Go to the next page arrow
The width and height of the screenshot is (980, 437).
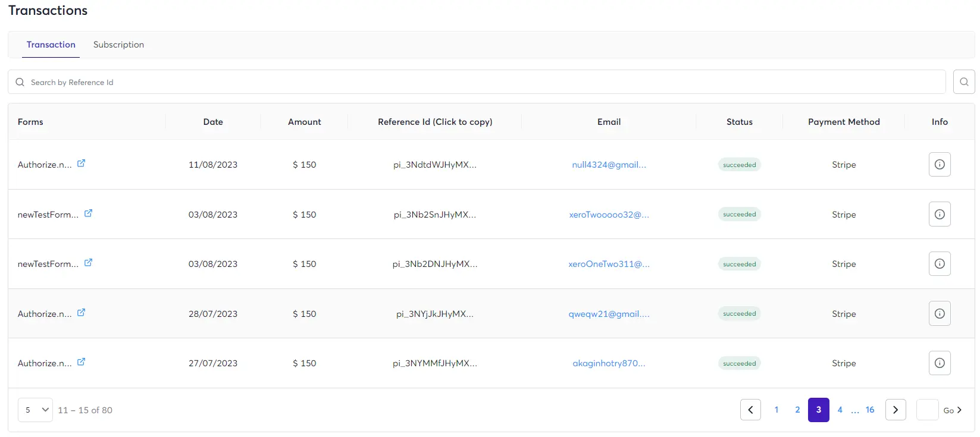896,410
